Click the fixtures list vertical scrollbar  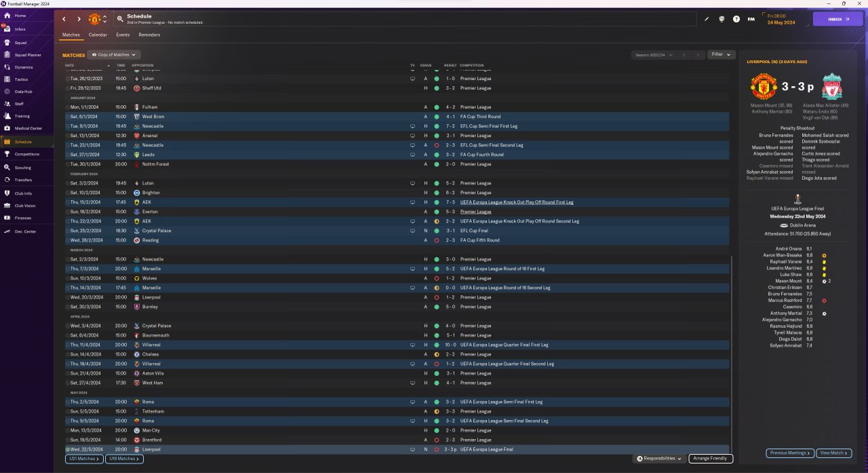(x=732, y=353)
